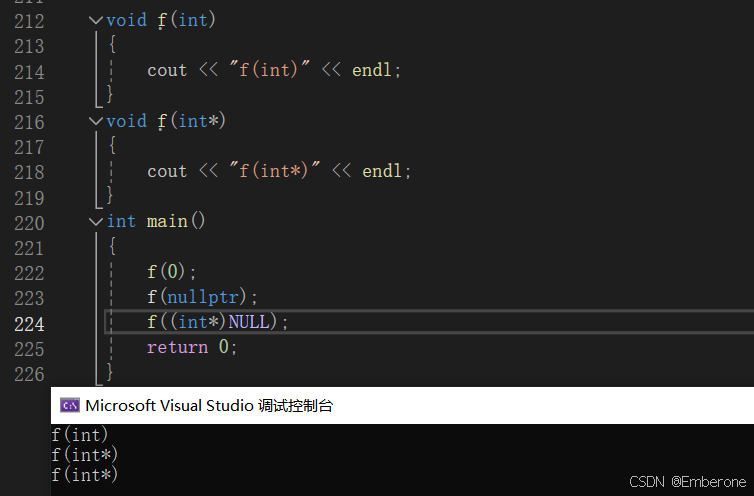
Task: Select line number 215
Action: tap(29, 97)
